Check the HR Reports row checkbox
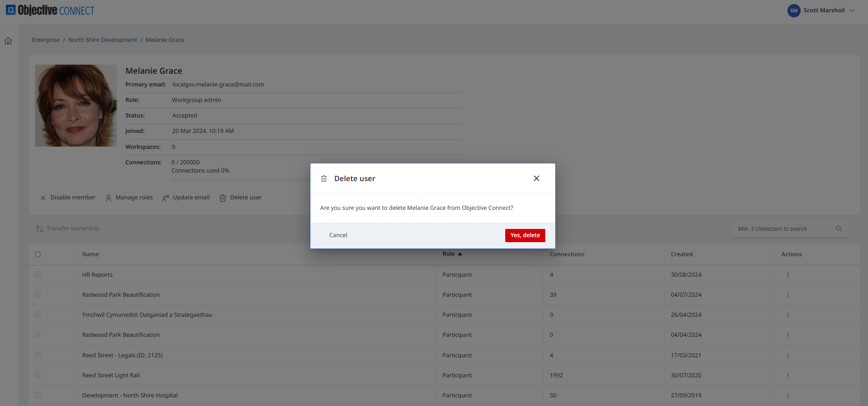The image size is (868, 406). click(x=38, y=274)
